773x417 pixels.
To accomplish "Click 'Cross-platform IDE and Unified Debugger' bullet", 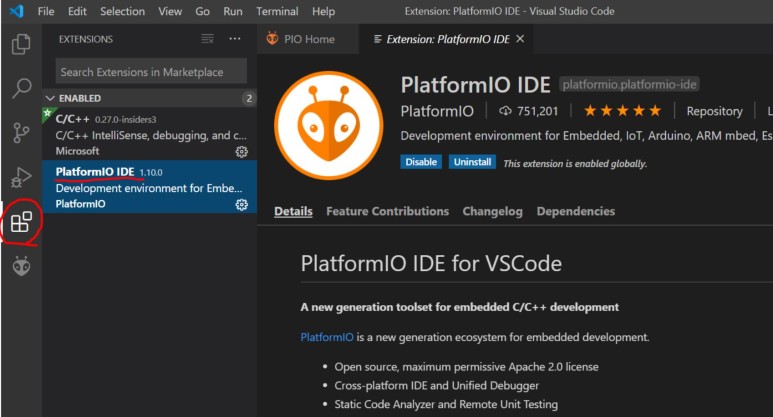I will 437,385.
